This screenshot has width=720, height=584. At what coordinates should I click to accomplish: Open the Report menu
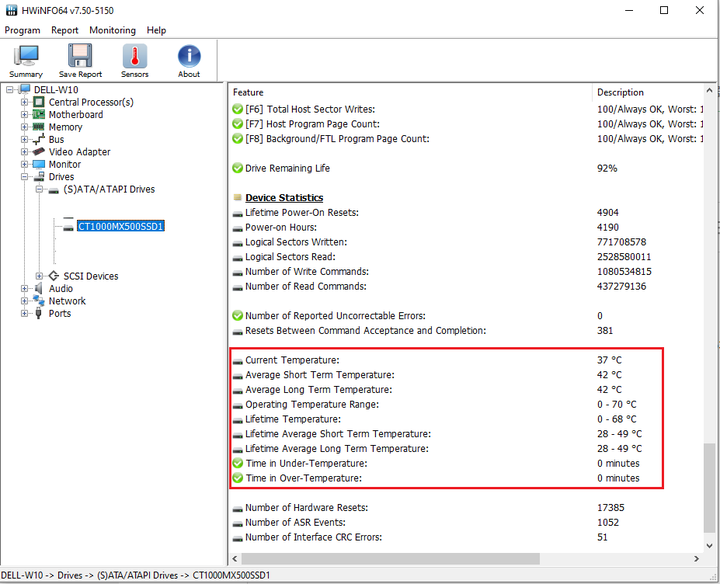coord(65,30)
